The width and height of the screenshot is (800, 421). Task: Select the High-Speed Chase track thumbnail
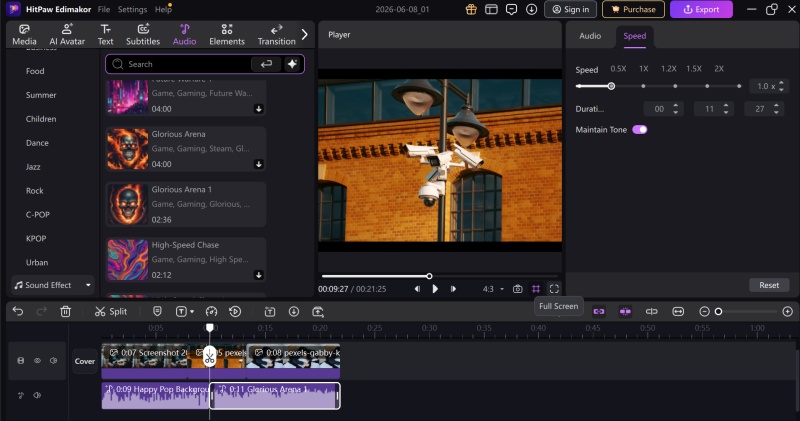pyautogui.click(x=128, y=260)
